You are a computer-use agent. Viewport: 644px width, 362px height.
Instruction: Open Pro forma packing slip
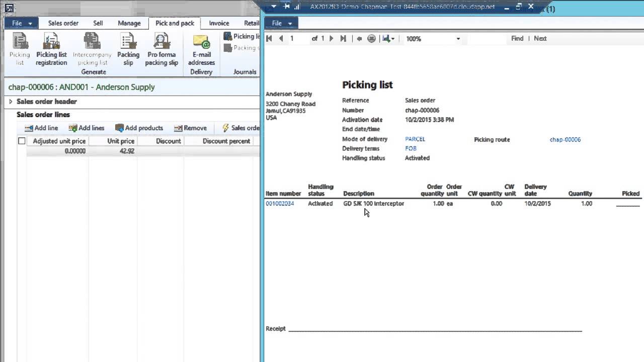pos(162,49)
